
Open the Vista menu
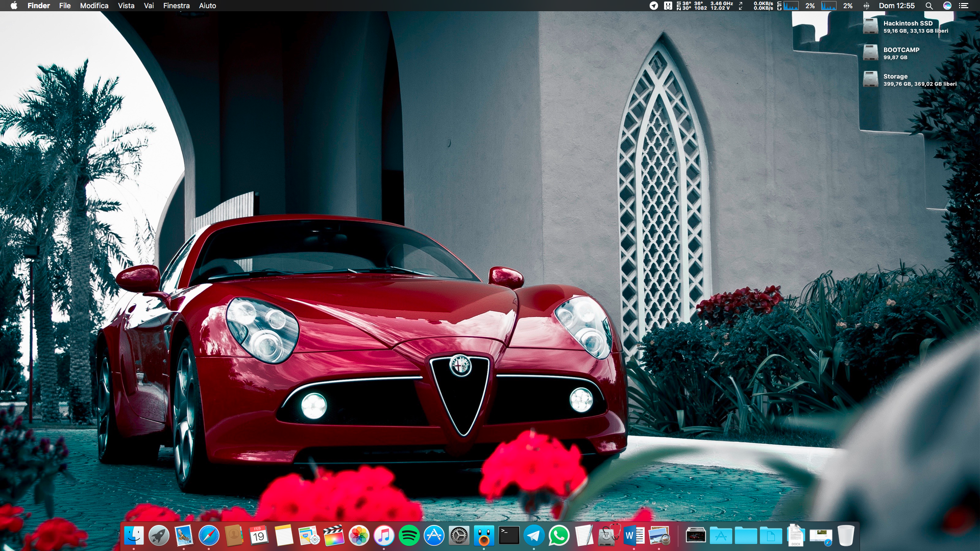126,6
